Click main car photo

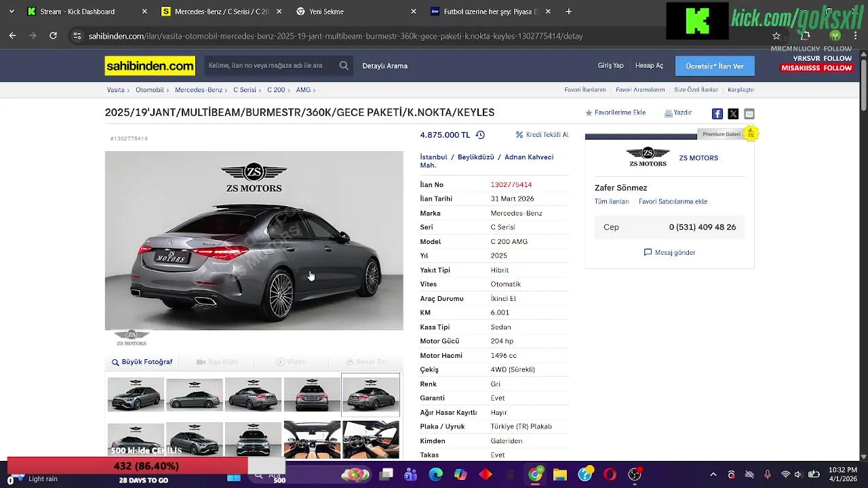tap(254, 241)
